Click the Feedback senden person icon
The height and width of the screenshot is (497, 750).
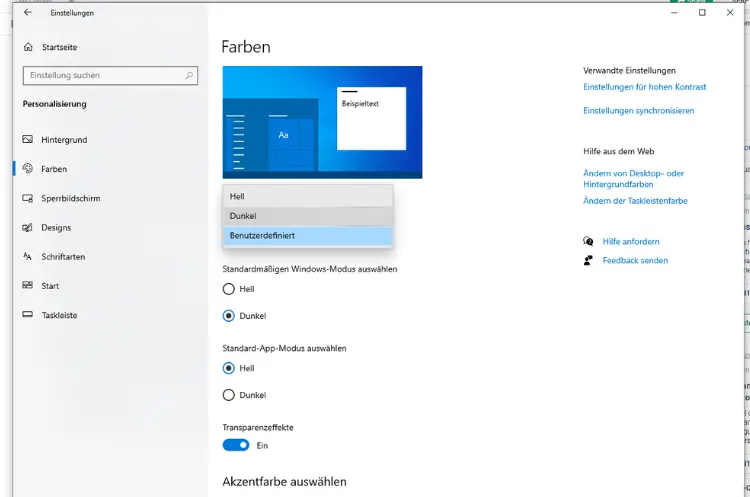point(588,260)
